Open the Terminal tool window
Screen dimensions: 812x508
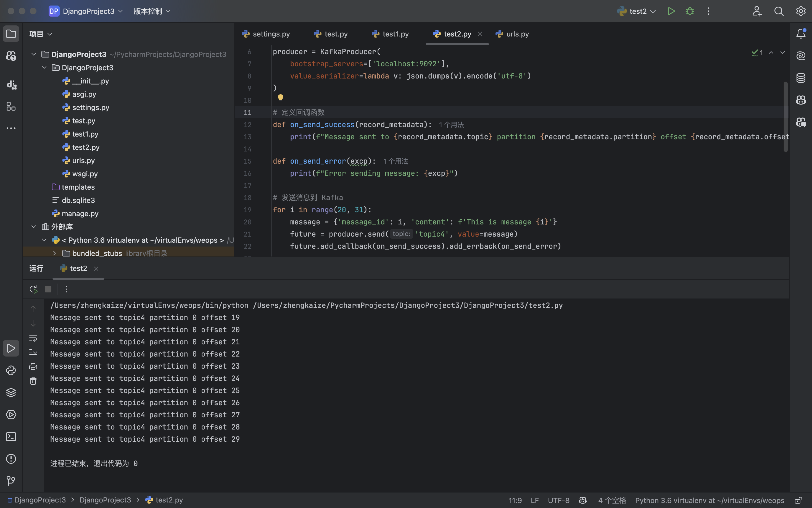11,436
